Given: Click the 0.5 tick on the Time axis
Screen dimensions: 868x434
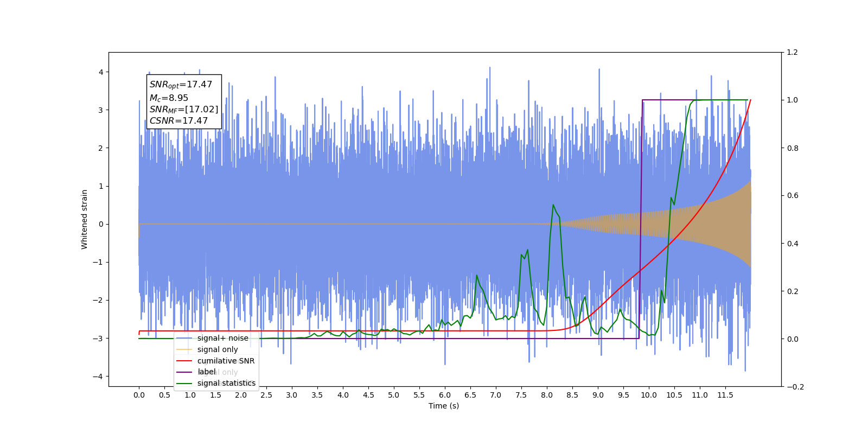Looking at the screenshot, I should (x=164, y=395).
